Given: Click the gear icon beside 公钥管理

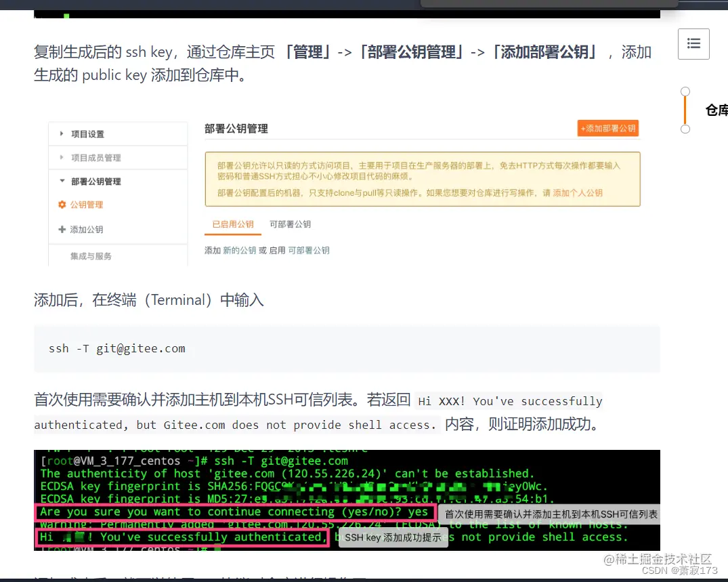Looking at the screenshot, I should coord(61,205).
